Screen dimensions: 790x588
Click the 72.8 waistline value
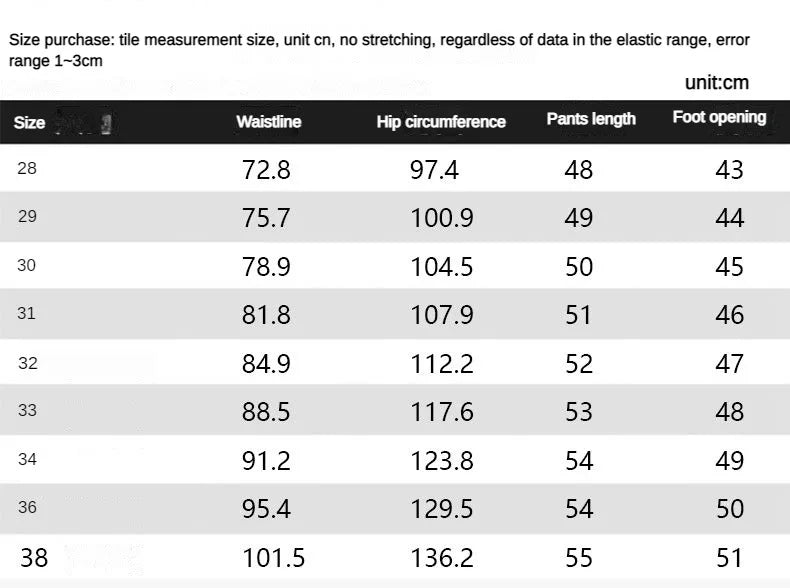[266, 170]
